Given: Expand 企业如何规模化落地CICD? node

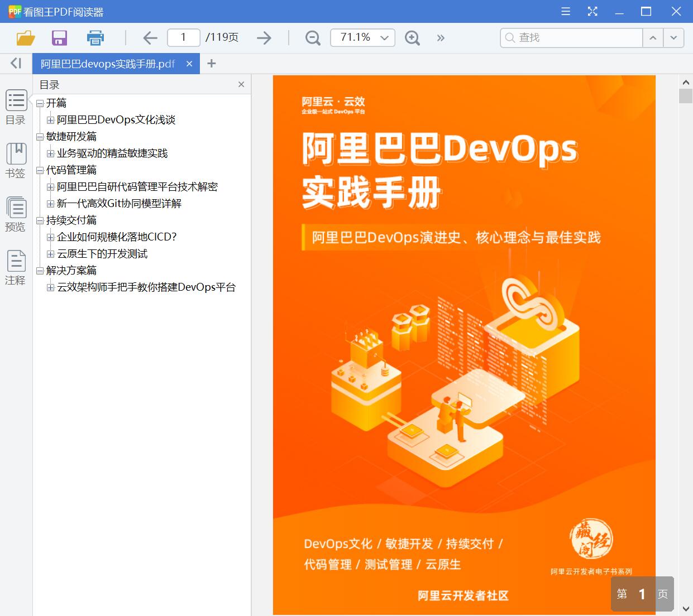Looking at the screenshot, I should click(50, 237).
